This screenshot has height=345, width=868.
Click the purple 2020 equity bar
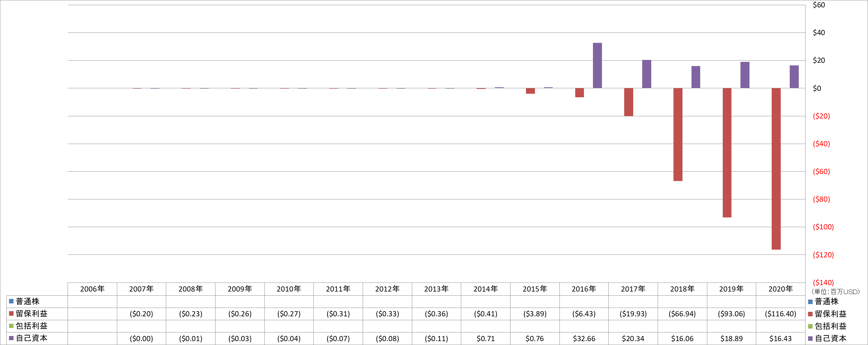click(794, 77)
